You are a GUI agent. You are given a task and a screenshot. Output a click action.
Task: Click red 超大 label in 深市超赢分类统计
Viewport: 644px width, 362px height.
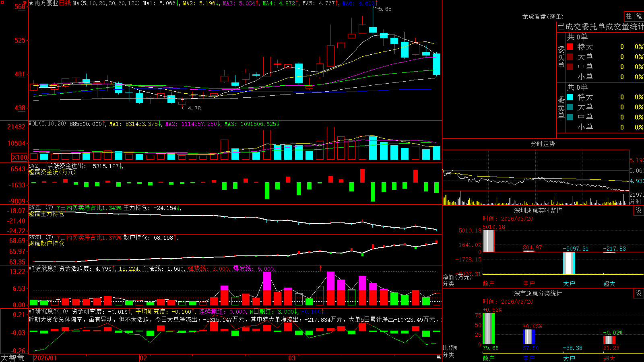coord(609,358)
